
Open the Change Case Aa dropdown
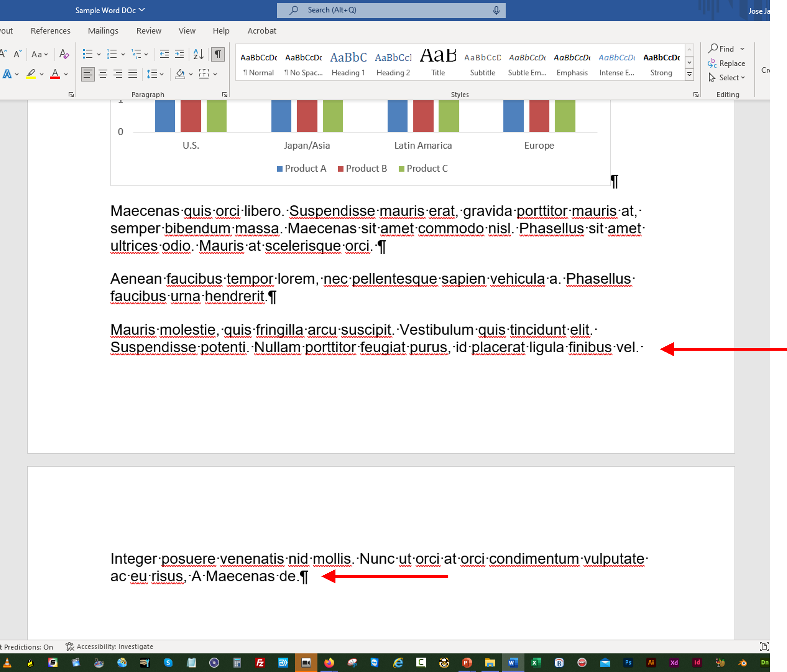pyautogui.click(x=39, y=54)
